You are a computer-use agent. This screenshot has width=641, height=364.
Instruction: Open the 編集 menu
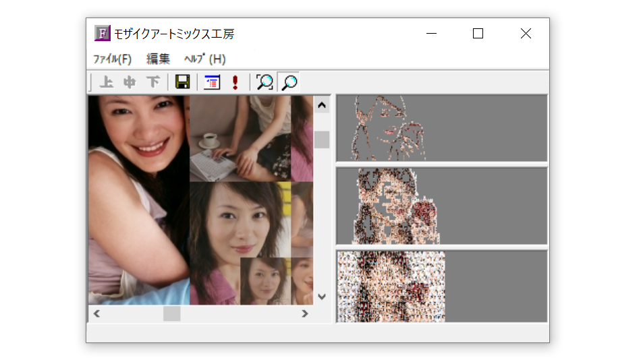tap(158, 59)
